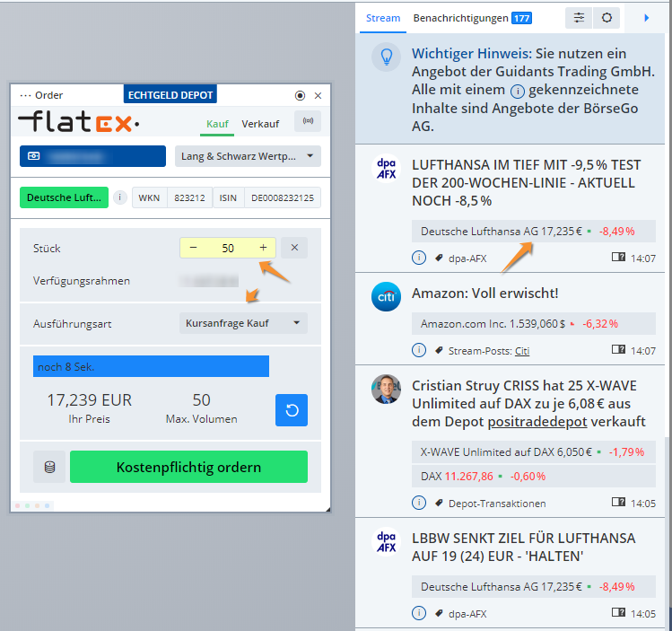
Task: Switch to the Verkauf tab
Action: (x=260, y=124)
